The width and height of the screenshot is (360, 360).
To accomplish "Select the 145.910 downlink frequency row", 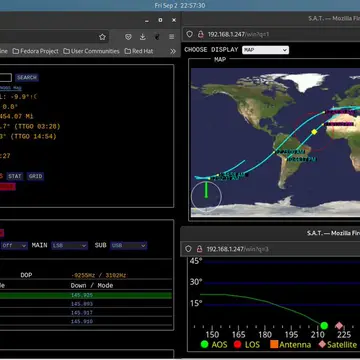I will 86,322.
